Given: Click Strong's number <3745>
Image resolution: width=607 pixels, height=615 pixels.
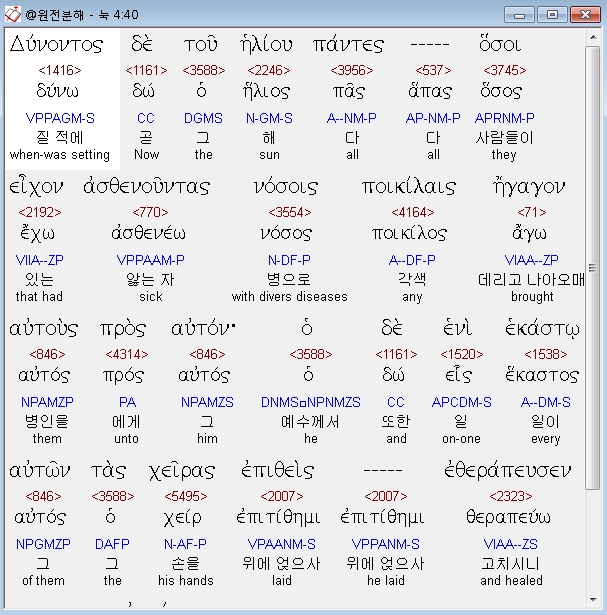Looking at the screenshot, I should point(505,71).
